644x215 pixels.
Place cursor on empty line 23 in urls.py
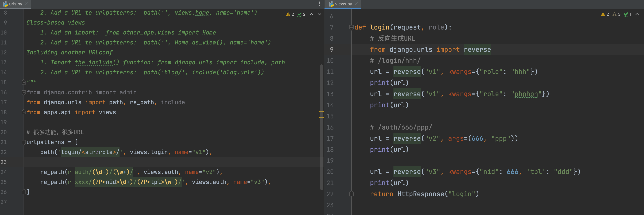pyautogui.click(x=150, y=162)
